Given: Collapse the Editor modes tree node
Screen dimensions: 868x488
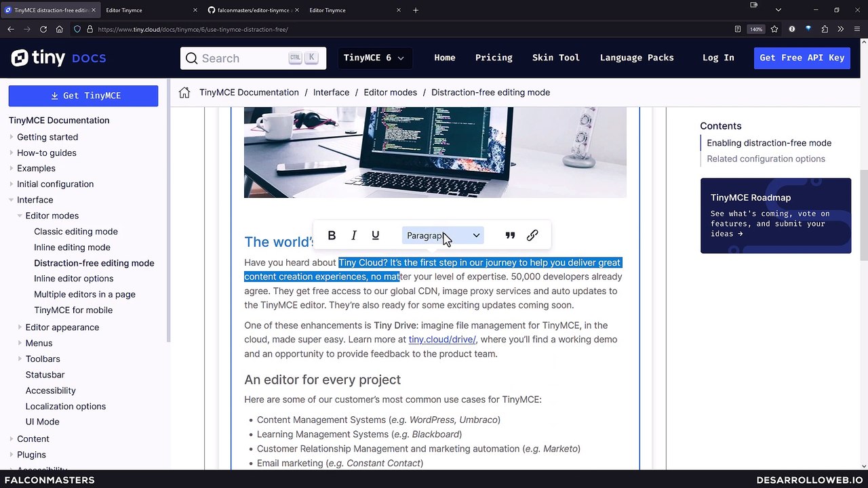Looking at the screenshot, I should pos(20,216).
